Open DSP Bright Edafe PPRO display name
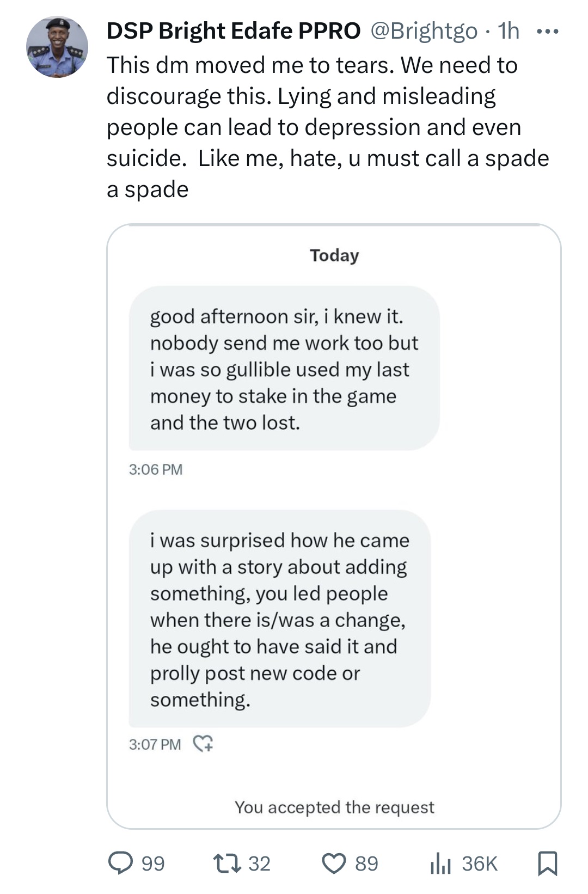Viewport: 588px width, 894px height. pos(233,31)
